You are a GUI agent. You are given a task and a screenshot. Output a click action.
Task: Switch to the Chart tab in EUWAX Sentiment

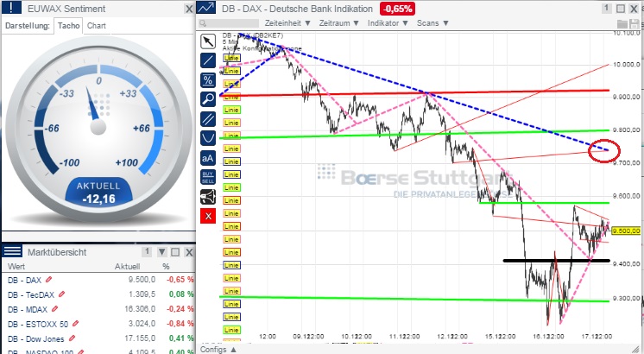[97, 25]
